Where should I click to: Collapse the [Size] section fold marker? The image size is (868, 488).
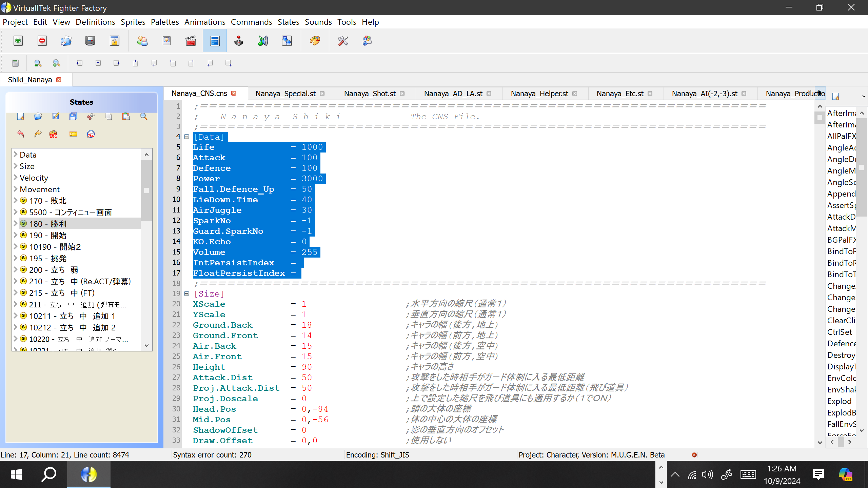pos(186,293)
